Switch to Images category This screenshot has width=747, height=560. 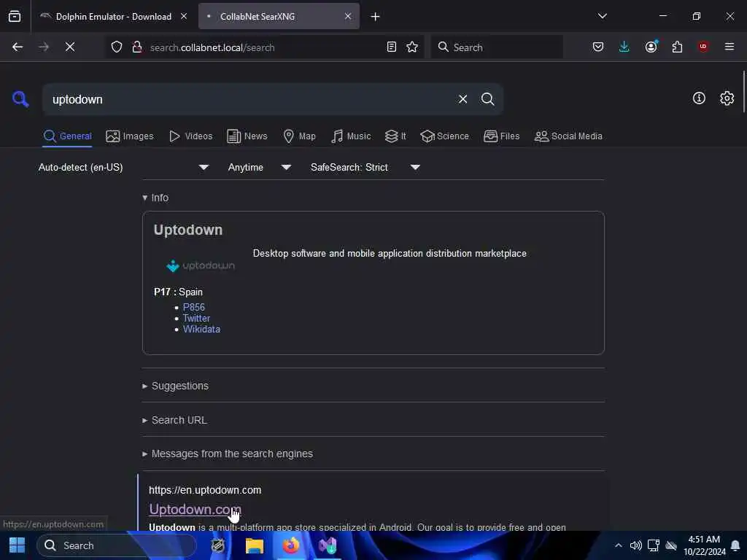[x=130, y=136]
